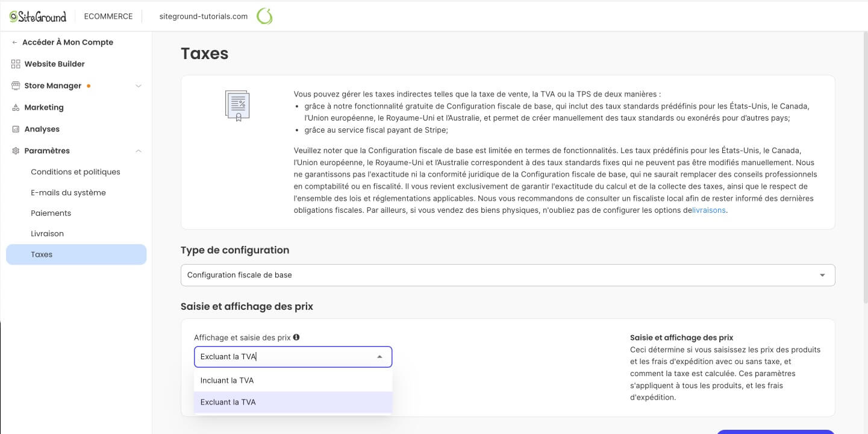The width and height of the screenshot is (868, 434).
Task: Open Accéder À Mon Compte
Action: (x=67, y=42)
